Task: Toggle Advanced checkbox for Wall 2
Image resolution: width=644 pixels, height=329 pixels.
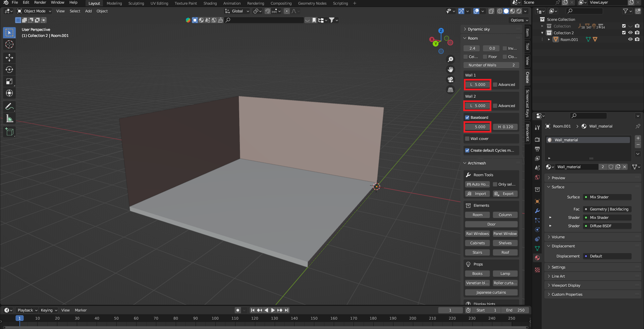Action: (495, 106)
